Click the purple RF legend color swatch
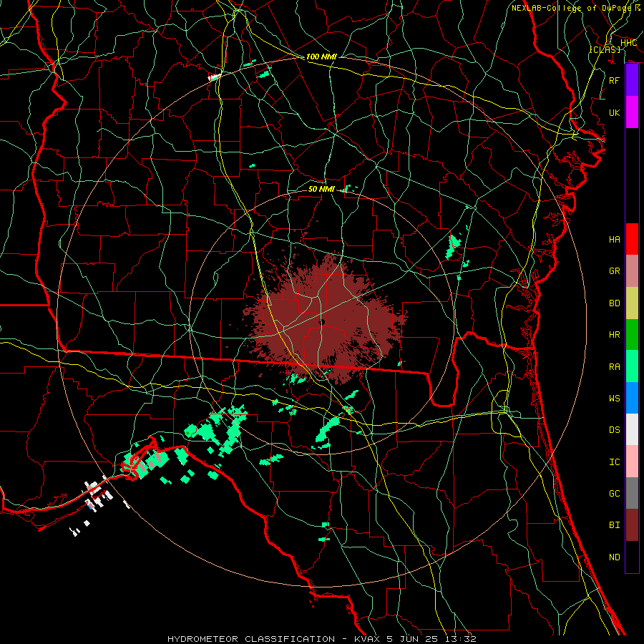 pos(632,80)
